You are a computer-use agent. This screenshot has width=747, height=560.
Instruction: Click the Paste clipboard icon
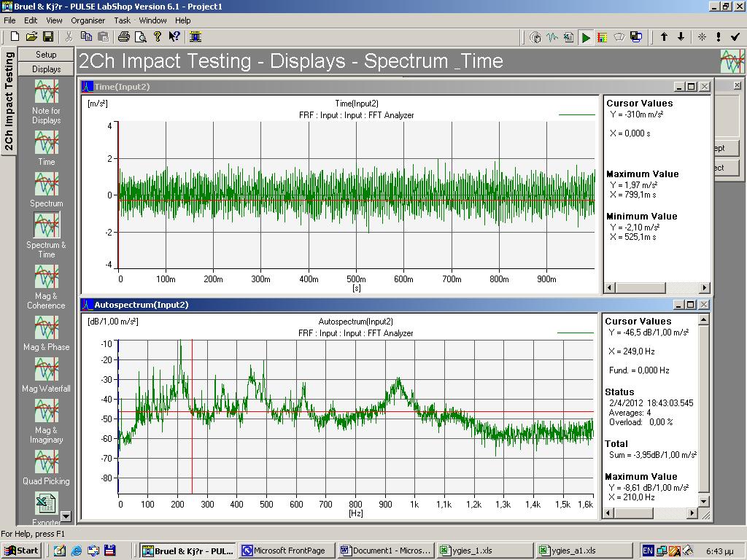coord(103,36)
